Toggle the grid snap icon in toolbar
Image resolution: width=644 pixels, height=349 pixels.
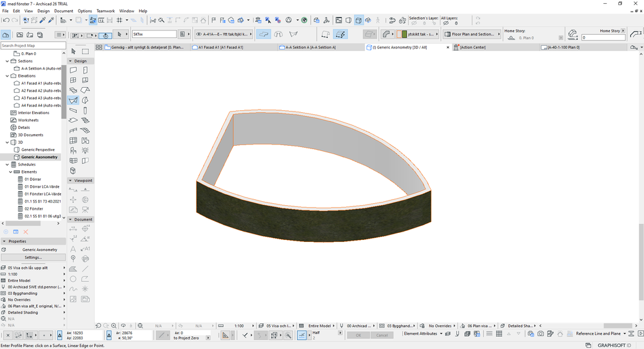[x=119, y=20]
